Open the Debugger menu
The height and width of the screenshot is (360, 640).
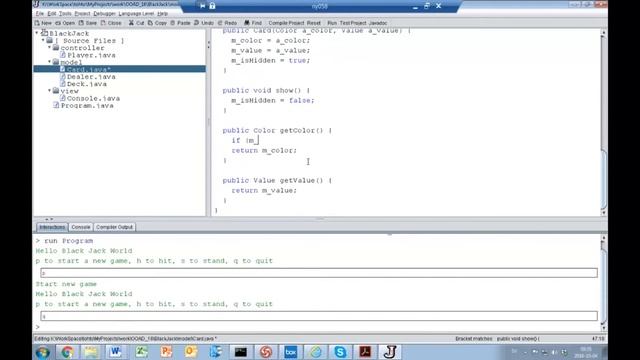point(104,13)
